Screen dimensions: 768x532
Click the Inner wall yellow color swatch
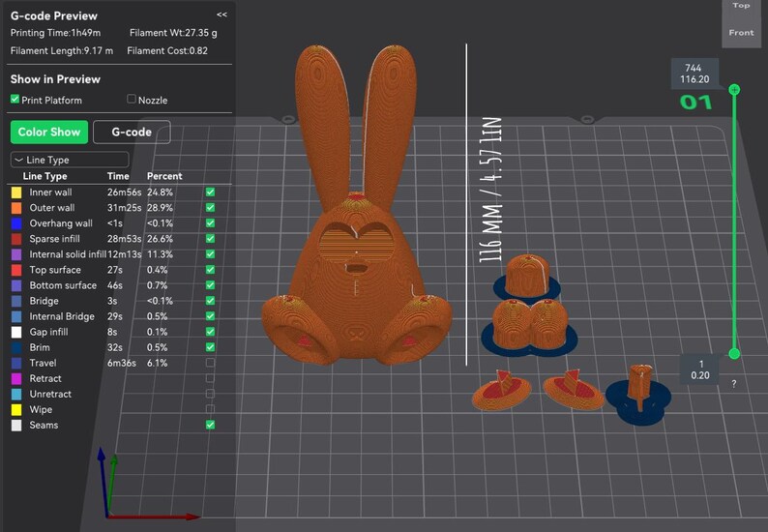pos(16,192)
